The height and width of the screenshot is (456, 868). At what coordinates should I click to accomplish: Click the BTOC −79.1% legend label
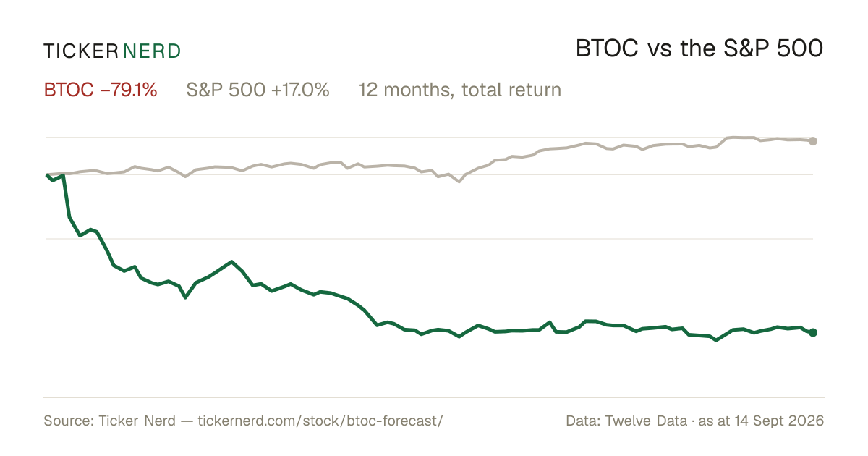click(x=101, y=90)
